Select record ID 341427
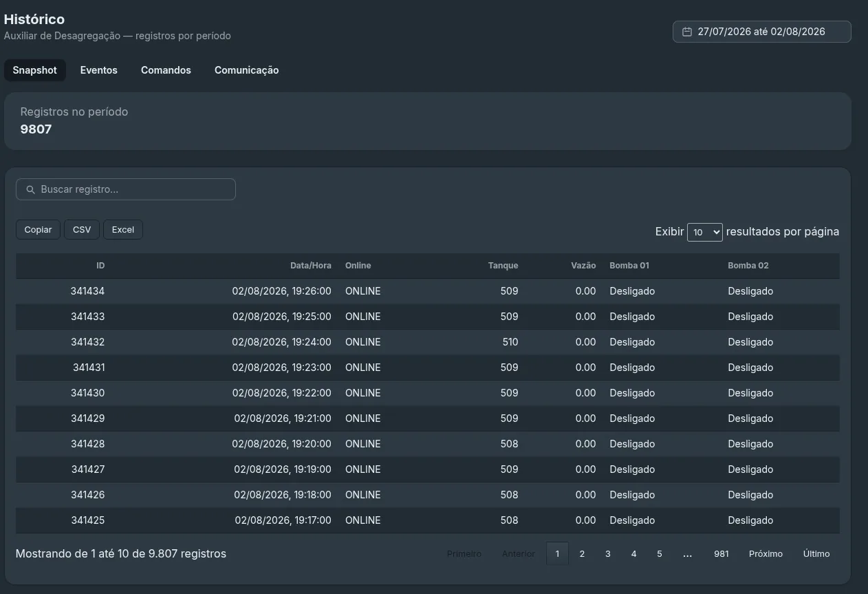The height and width of the screenshot is (594, 868). pos(87,469)
